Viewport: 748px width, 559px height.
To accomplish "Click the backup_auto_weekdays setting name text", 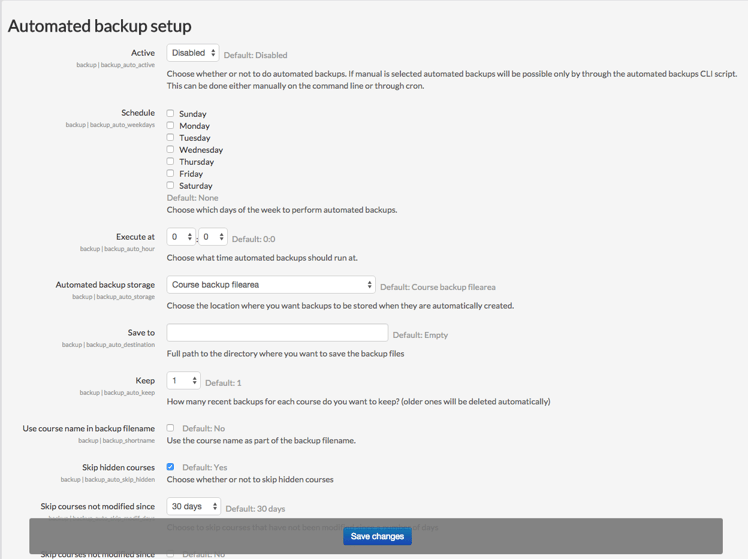I will [122, 125].
